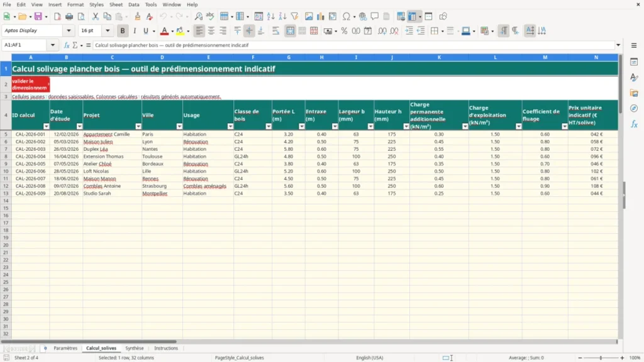Viewport: 644px width, 362px height.
Task: Open the Font Color dropdown arrow
Action: [x=172, y=31]
